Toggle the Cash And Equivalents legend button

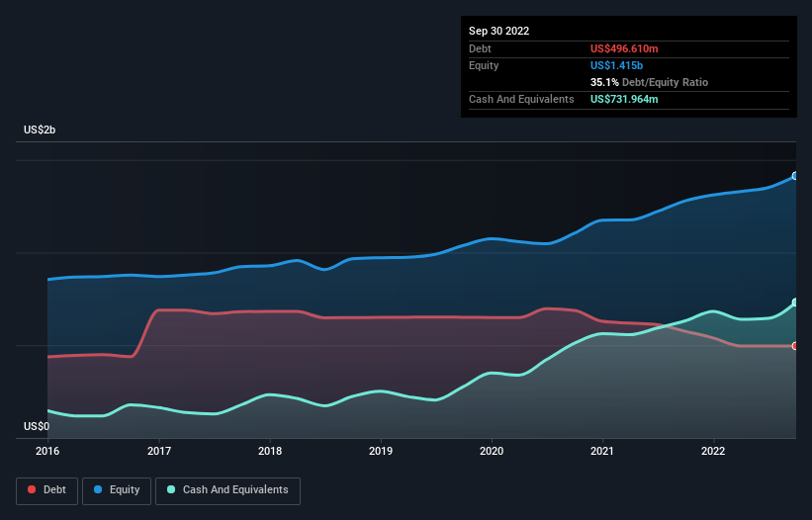(x=227, y=490)
